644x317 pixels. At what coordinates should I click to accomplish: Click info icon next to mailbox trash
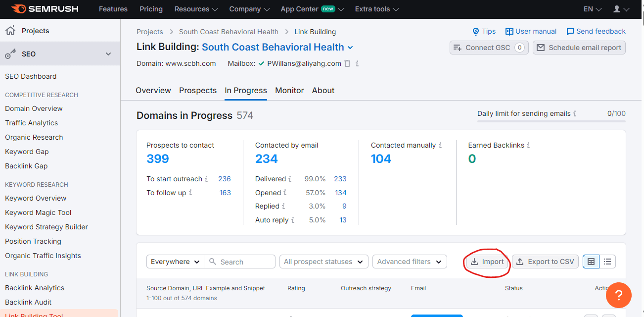pos(357,63)
